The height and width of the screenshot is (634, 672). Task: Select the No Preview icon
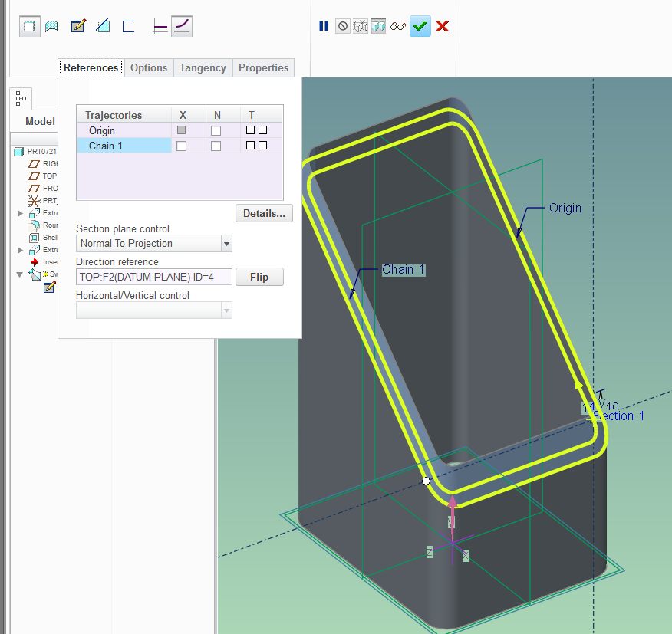coord(342,27)
